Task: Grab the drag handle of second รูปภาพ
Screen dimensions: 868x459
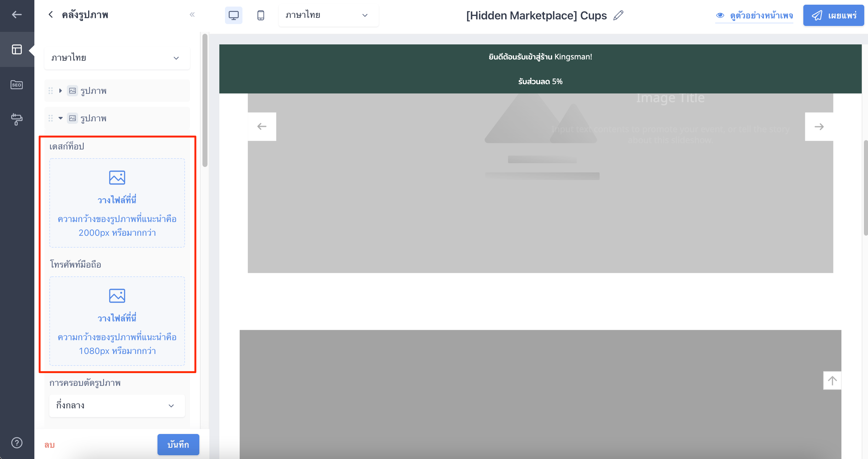Action: coord(51,118)
